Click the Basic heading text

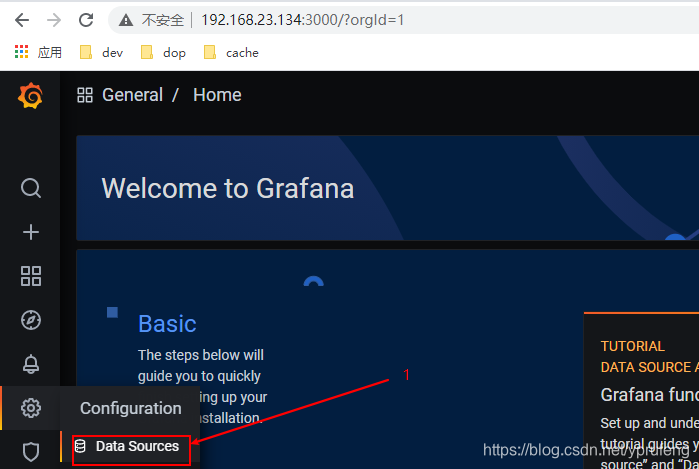(167, 324)
